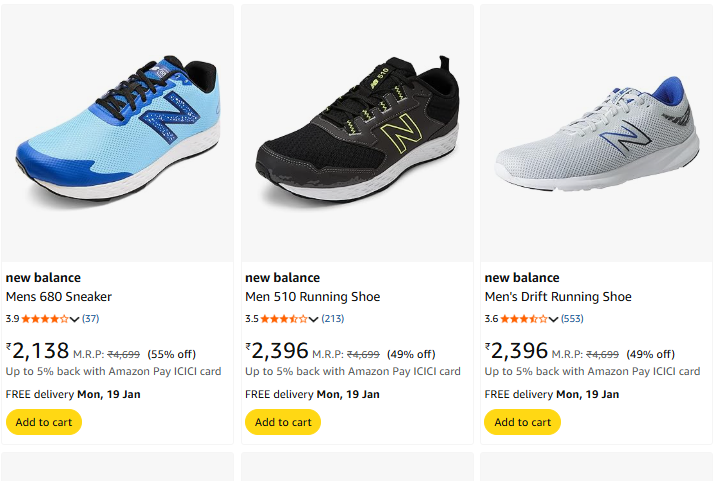This screenshot has width=717, height=481.
Task: View the 553 reviews for Drift Running Shoe
Action: click(573, 319)
